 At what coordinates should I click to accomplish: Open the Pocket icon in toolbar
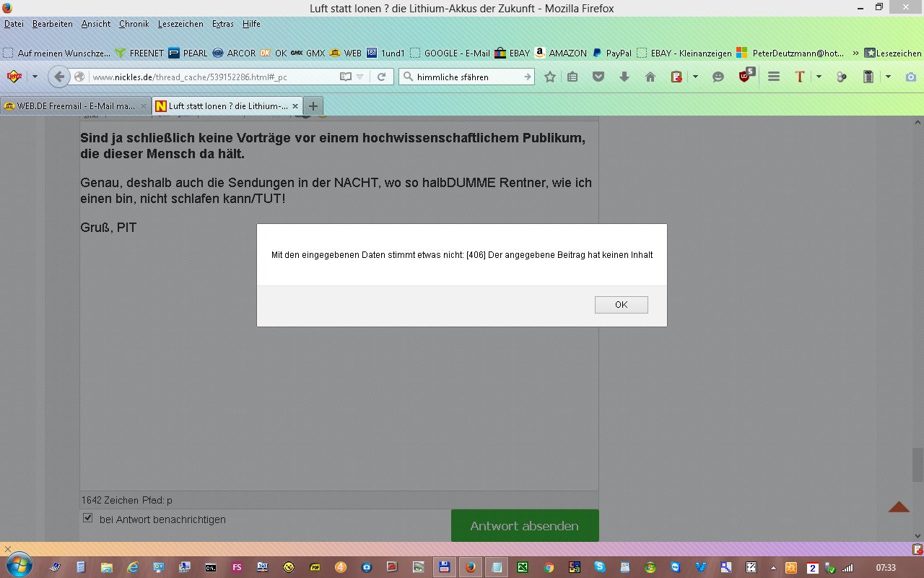click(598, 77)
